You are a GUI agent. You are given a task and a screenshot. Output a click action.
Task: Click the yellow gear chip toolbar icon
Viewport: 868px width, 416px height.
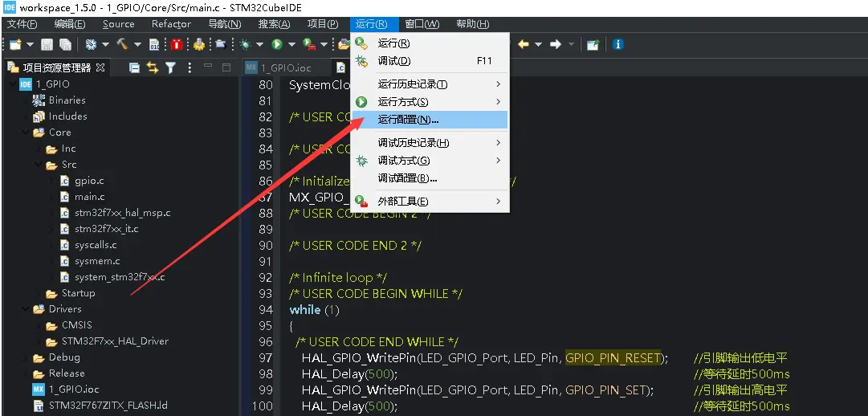[x=198, y=44]
